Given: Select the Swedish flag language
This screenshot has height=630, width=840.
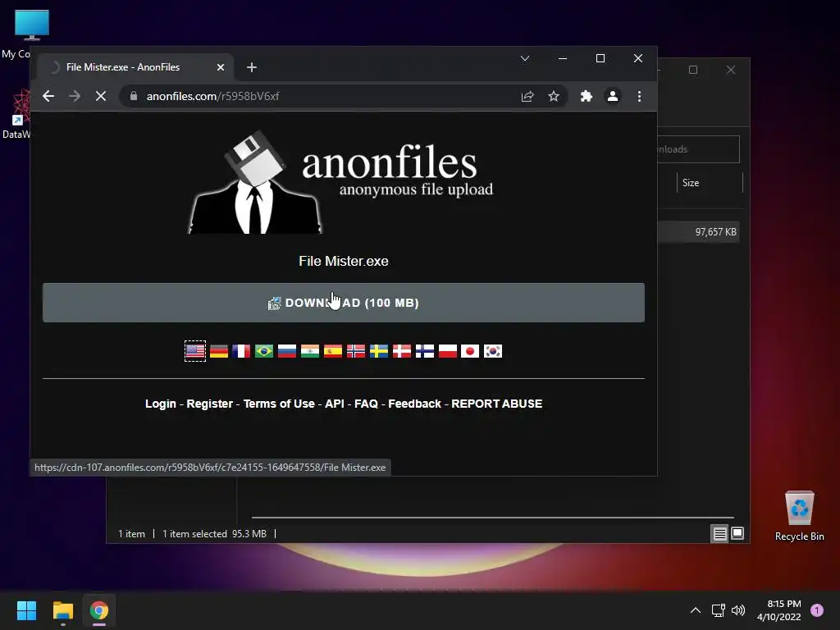Looking at the screenshot, I should tap(379, 351).
